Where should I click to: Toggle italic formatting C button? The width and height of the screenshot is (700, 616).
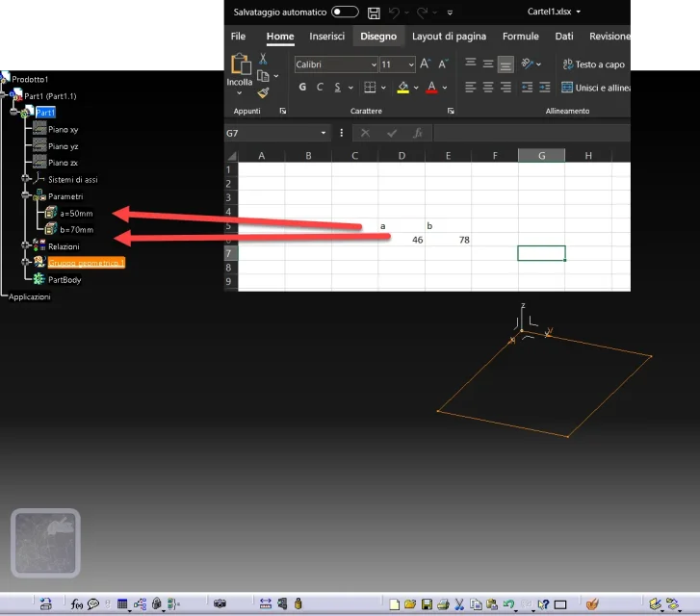pyautogui.click(x=320, y=88)
